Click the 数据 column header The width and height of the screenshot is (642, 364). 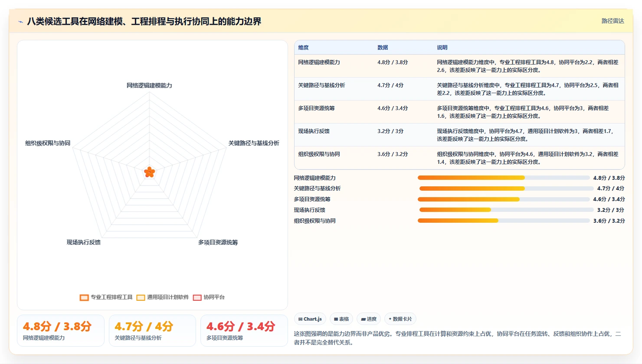point(383,48)
